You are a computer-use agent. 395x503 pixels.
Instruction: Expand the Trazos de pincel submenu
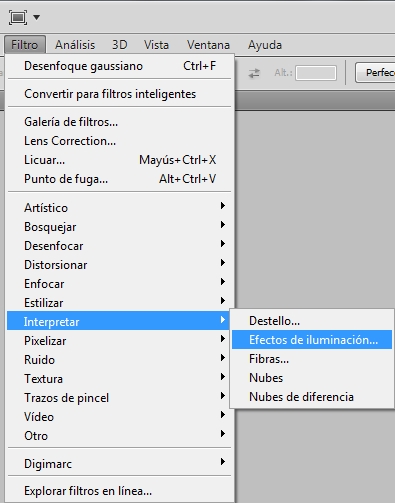click(x=119, y=398)
